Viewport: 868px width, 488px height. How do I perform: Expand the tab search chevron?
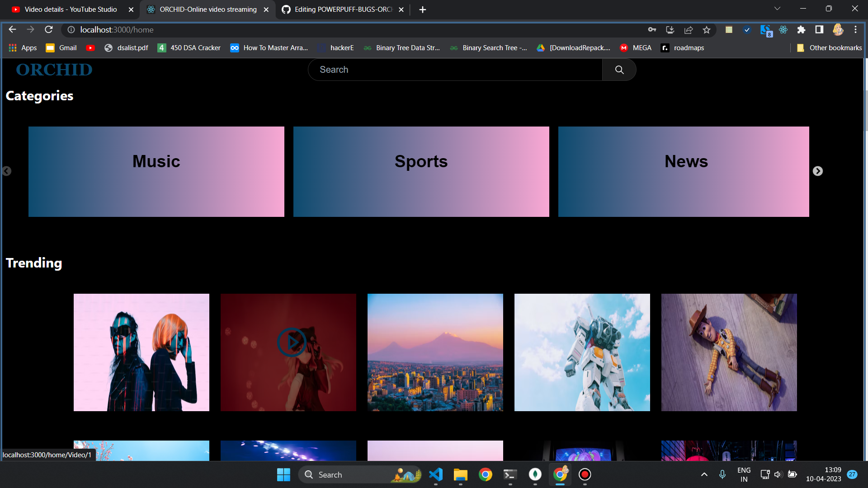click(x=777, y=9)
